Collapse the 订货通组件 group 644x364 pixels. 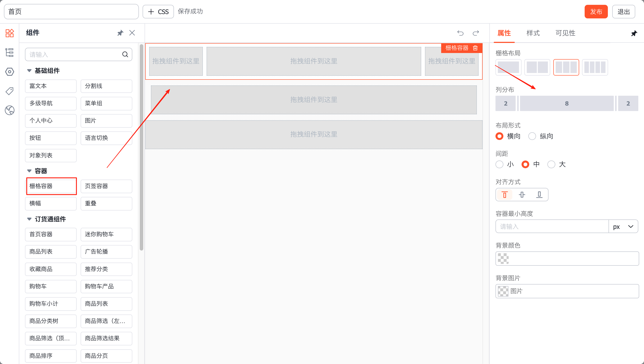[29, 219]
